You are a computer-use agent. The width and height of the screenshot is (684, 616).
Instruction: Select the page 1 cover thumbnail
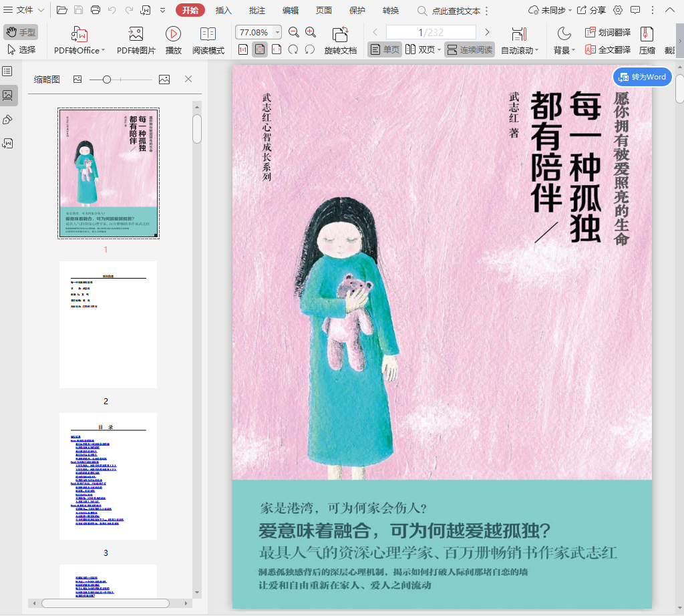click(x=108, y=173)
